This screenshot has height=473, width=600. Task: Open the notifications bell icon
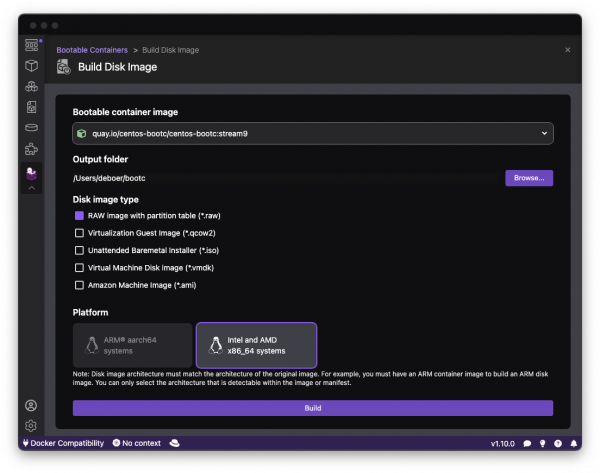[574, 444]
